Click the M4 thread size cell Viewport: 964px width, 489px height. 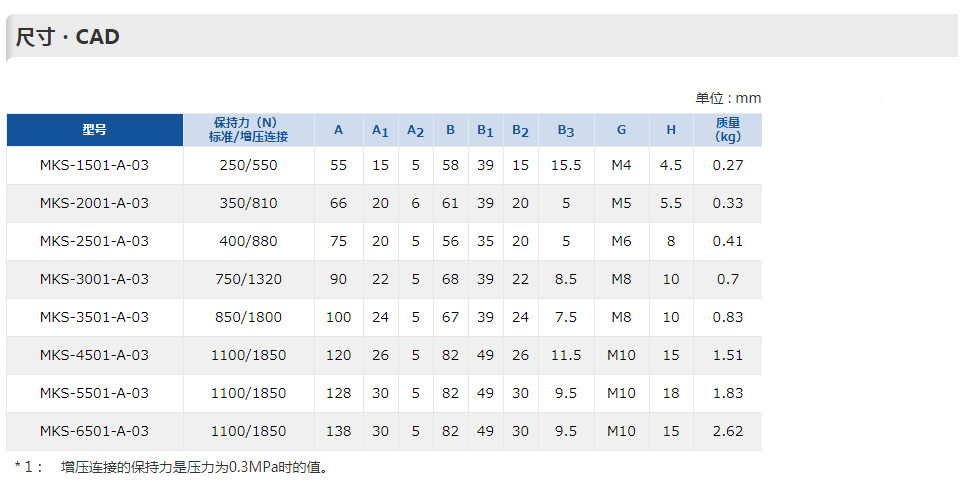(x=622, y=165)
